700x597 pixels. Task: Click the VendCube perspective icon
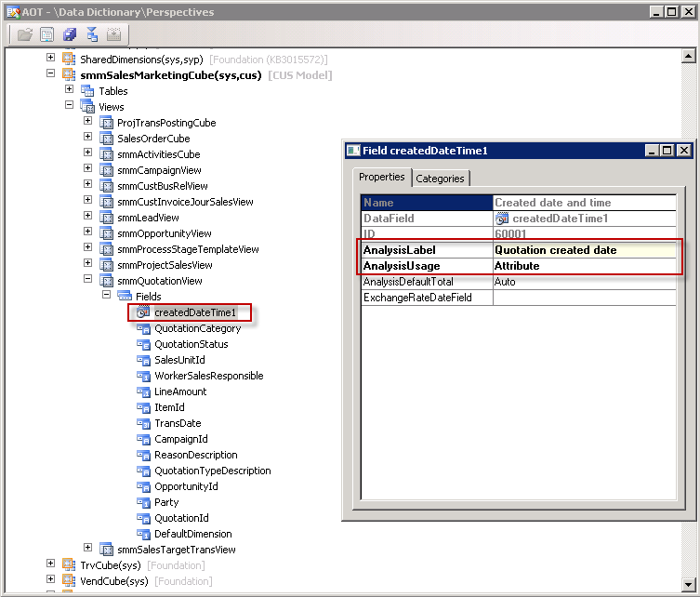click(x=69, y=580)
